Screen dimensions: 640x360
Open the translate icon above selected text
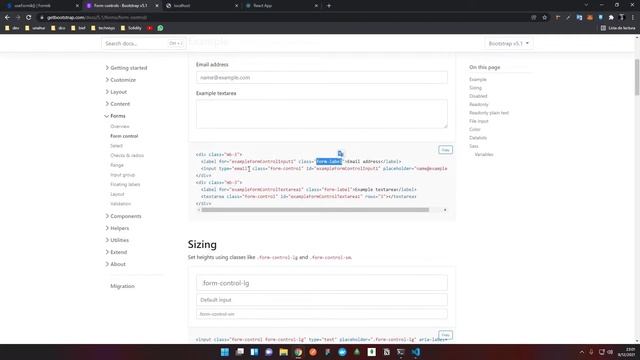pos(340,153)
